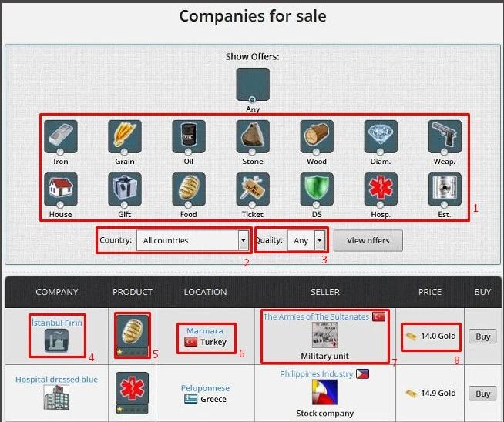Select the Defense System shield icon
The image size is (504, 422).
click(317, 189)
